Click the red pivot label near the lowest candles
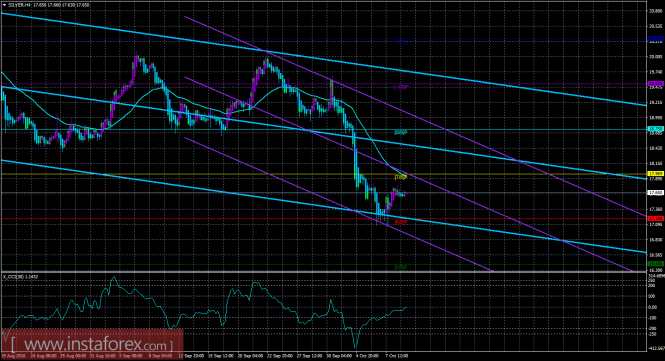665x361 pixels. pos(401,221)
